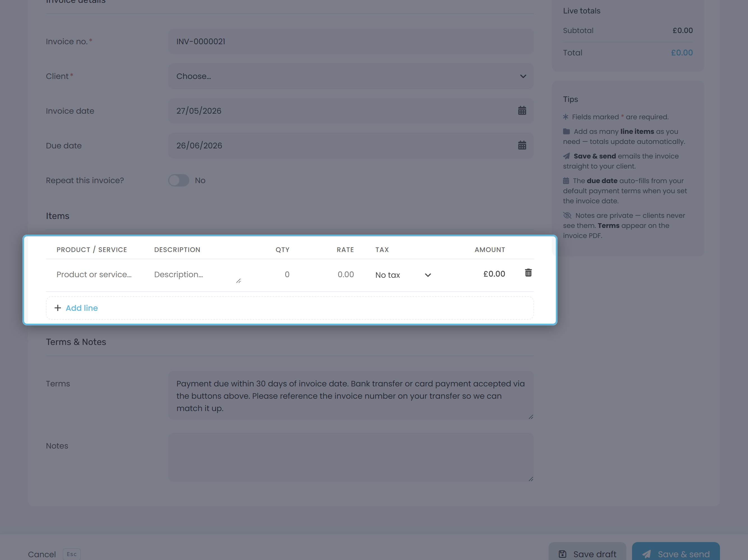Focus the Invoice no. field
This screenshot has height=560, width=748.
[351, 41]
